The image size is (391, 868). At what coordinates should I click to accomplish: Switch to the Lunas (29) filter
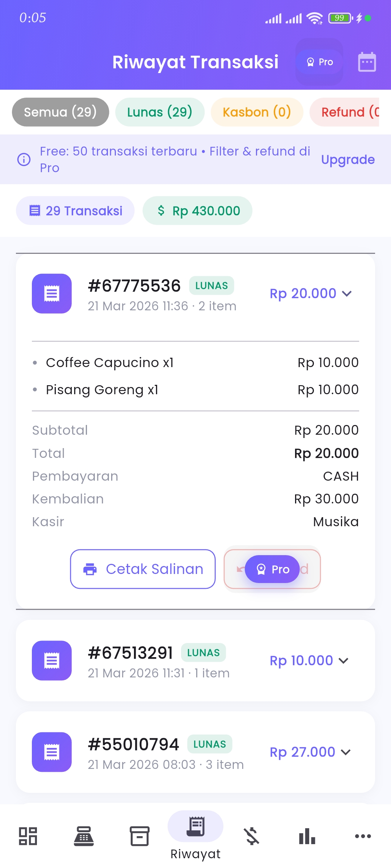160,112
